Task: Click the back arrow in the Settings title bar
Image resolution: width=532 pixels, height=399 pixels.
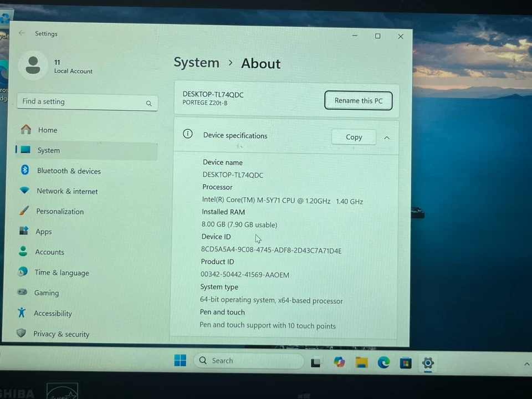Action: (22, 33)
